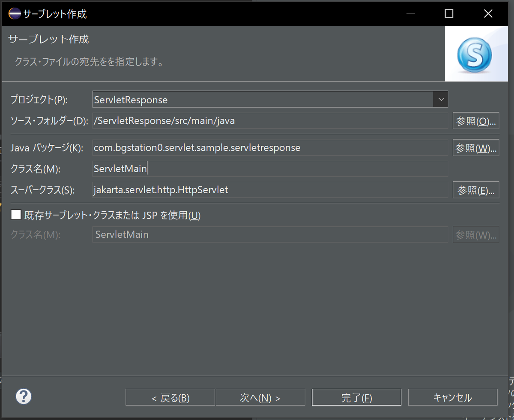Viewport: 514px width, 420px height.
Task: Click the スーパークラス input field
Action: click(x=270, y=190)
